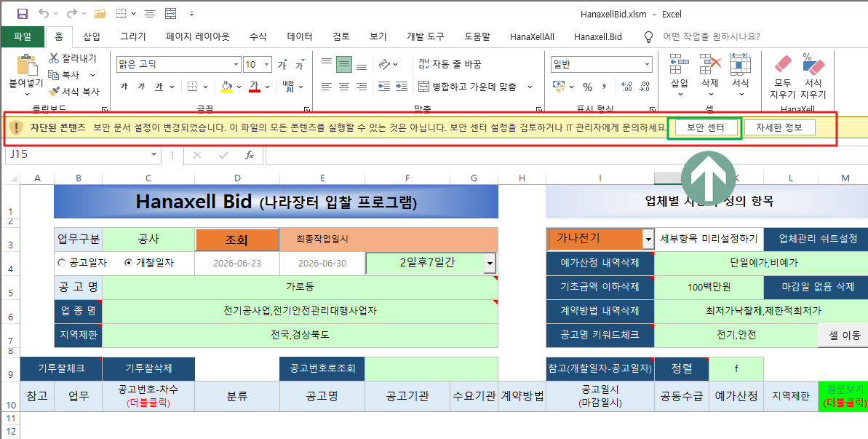Toggle wrap text (자동 줄 바꿈)
Screen dimensions: 868x439
449,64
